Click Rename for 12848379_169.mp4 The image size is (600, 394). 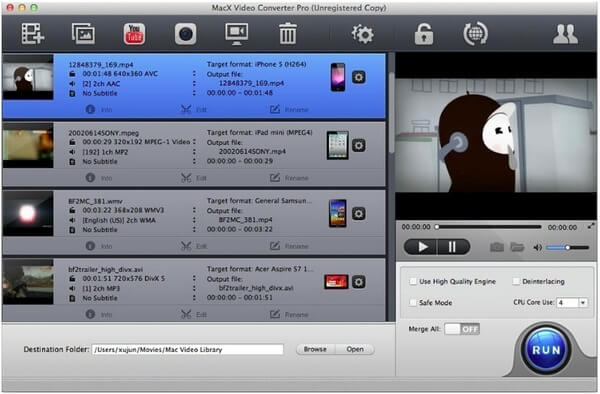(x=289, y=110)
